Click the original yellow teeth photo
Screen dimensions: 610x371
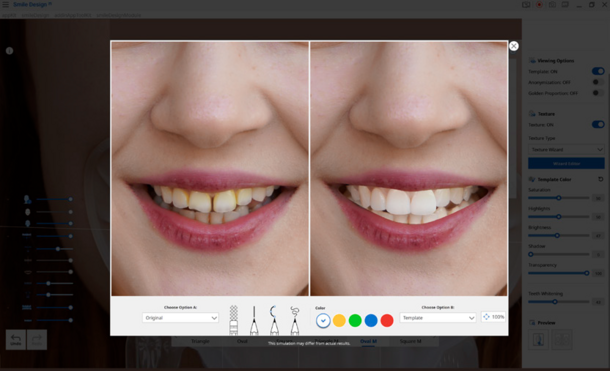(210, 168)
